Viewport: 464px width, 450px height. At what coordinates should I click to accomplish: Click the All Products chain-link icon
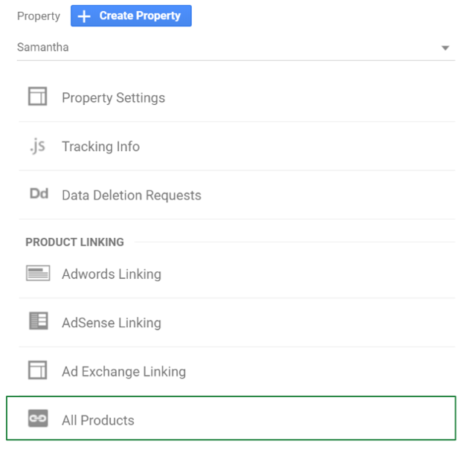38,418
